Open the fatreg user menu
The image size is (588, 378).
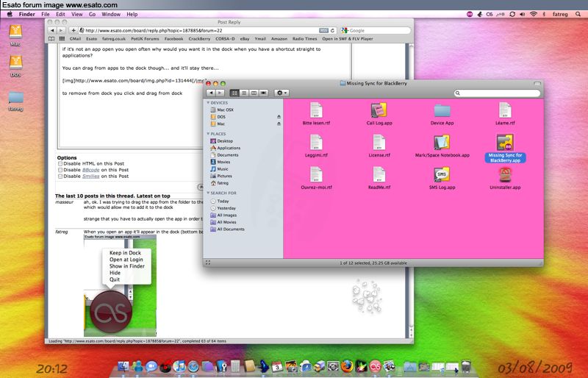coord(560,14)
